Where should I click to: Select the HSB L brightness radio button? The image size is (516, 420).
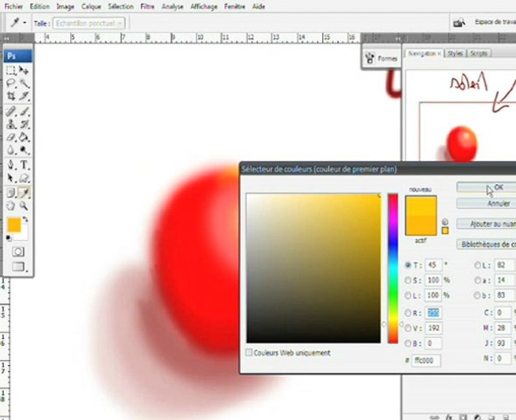pyautogui.click(x=408, y=295)
